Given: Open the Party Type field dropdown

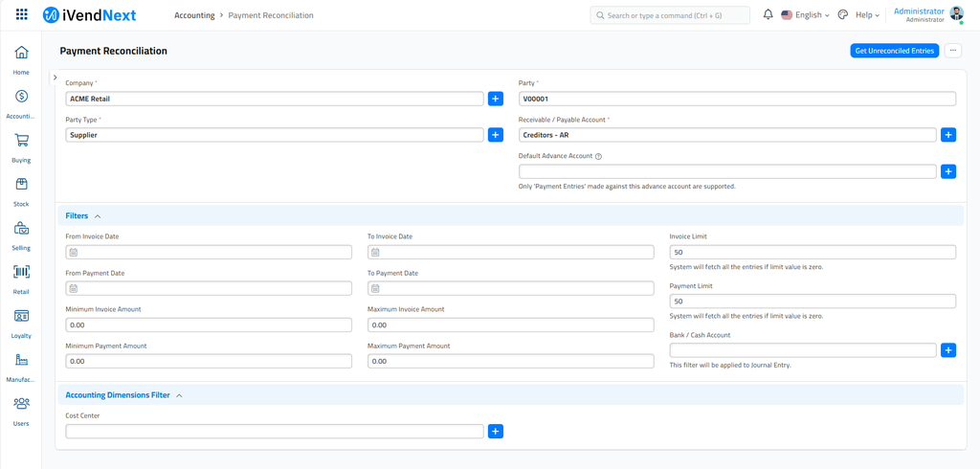Looking at the screenshot, I should (275, 134).
